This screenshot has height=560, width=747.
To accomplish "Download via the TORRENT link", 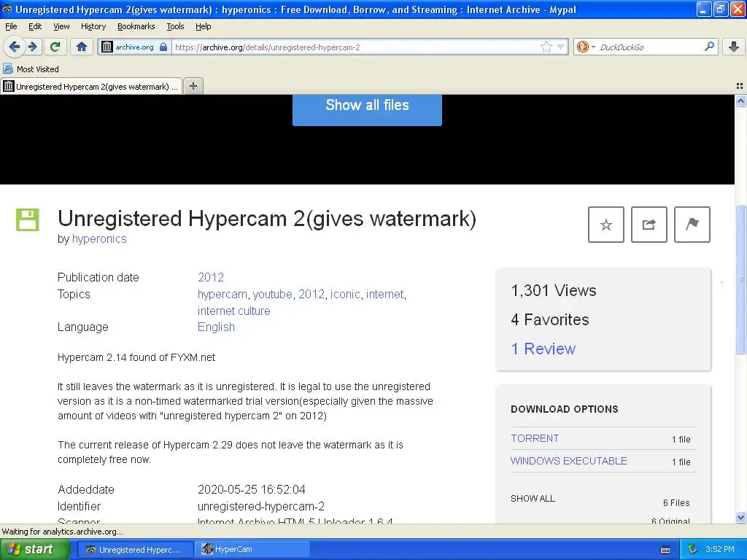I will 535,438.
